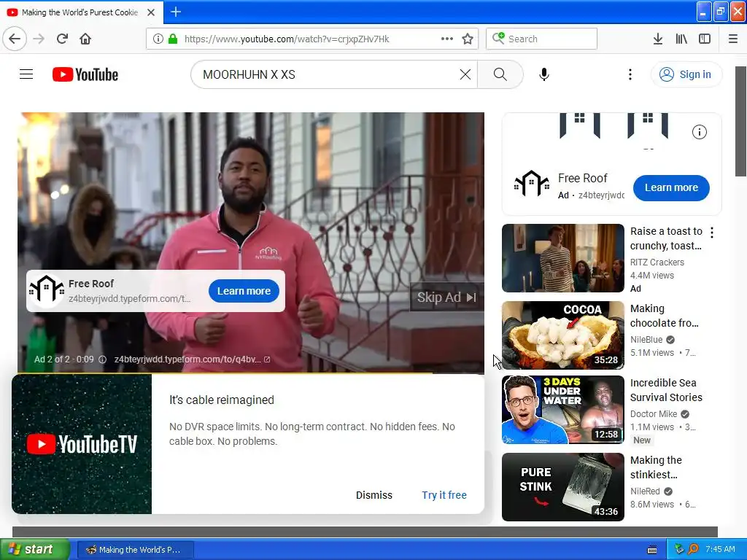The image size is (747, 560).
Task: Click Learn more on video ad overlay
Action: coord(244,291)
